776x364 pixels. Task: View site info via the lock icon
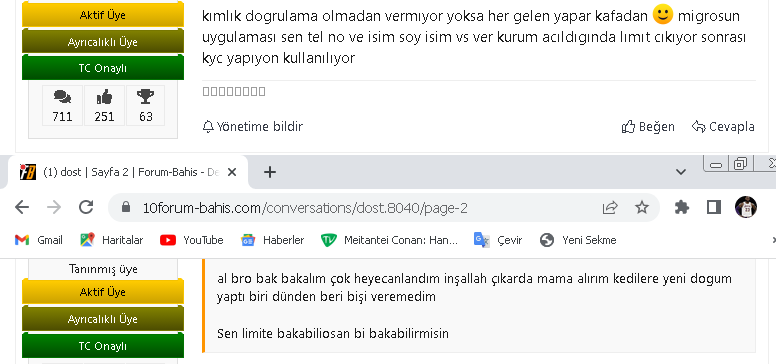coord(126,207)
